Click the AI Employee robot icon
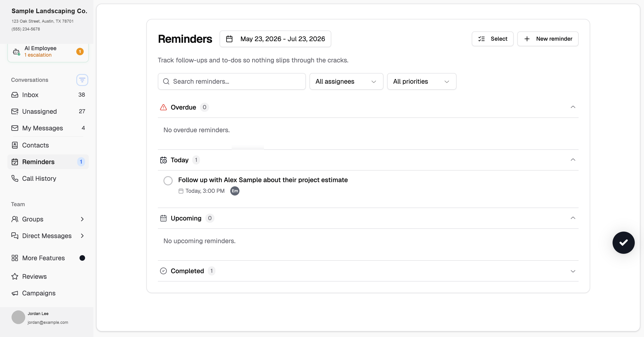644x337 pixels. click(x=16, y=52)
